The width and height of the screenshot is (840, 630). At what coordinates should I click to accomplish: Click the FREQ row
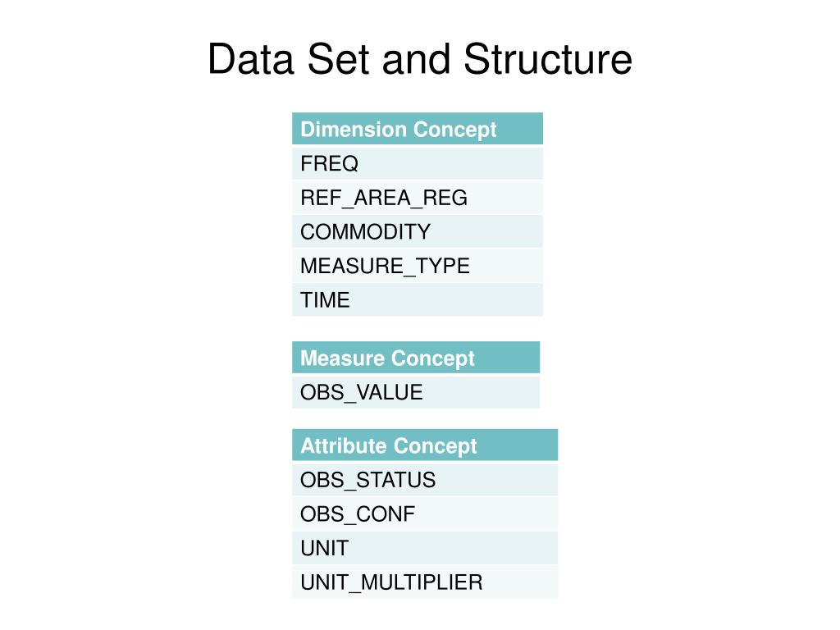point(418,163)
